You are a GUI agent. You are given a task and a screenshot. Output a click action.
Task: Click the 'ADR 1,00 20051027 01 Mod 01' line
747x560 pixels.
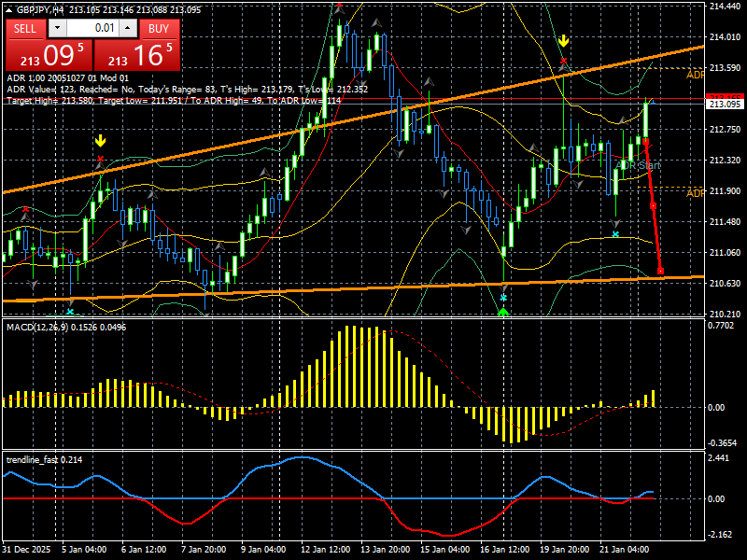tap(67, 78)
